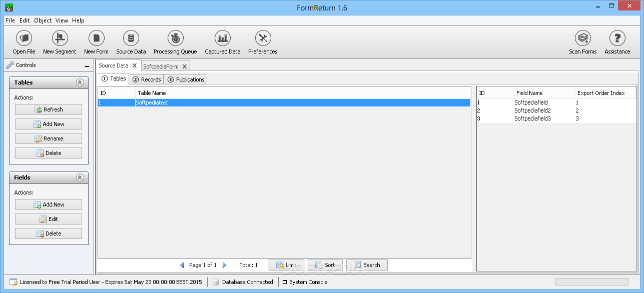The image size is (644, 293).
Task: Click the Page 1 of 1 label
Action: click(x=203, y=265)
